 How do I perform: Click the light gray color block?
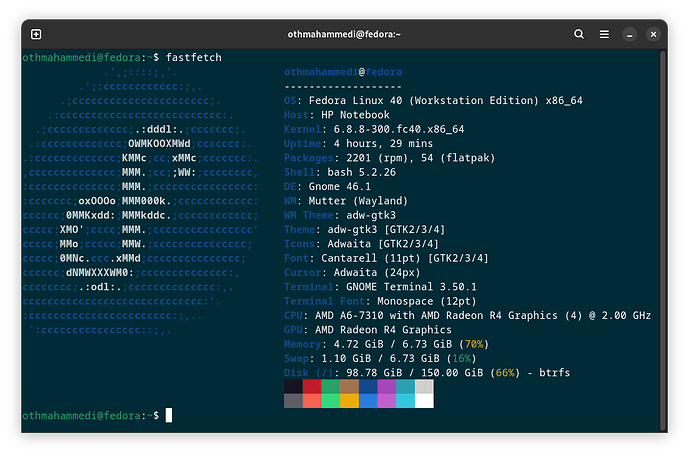[424, 387]
